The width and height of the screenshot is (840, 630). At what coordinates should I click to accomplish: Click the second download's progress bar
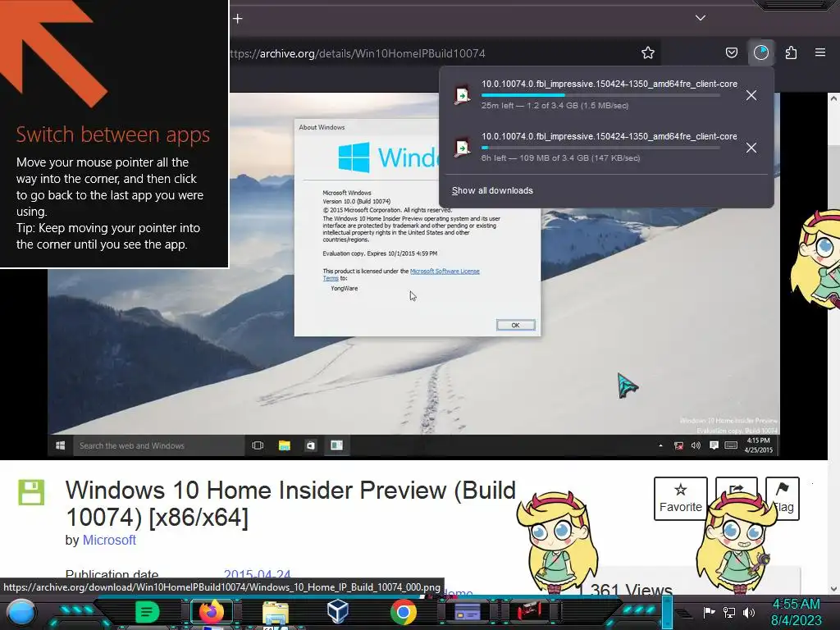click(600, 148)
